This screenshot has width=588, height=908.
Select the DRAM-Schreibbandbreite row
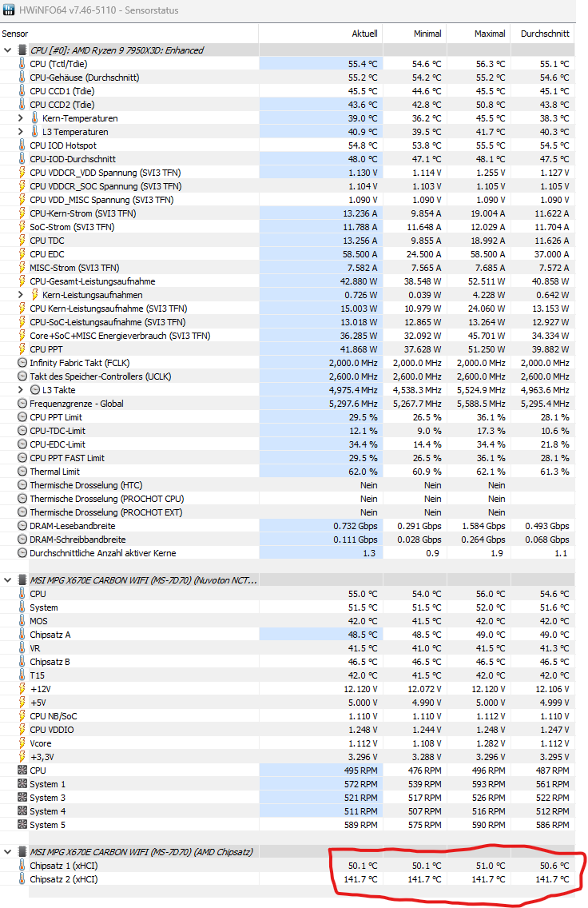288,540
